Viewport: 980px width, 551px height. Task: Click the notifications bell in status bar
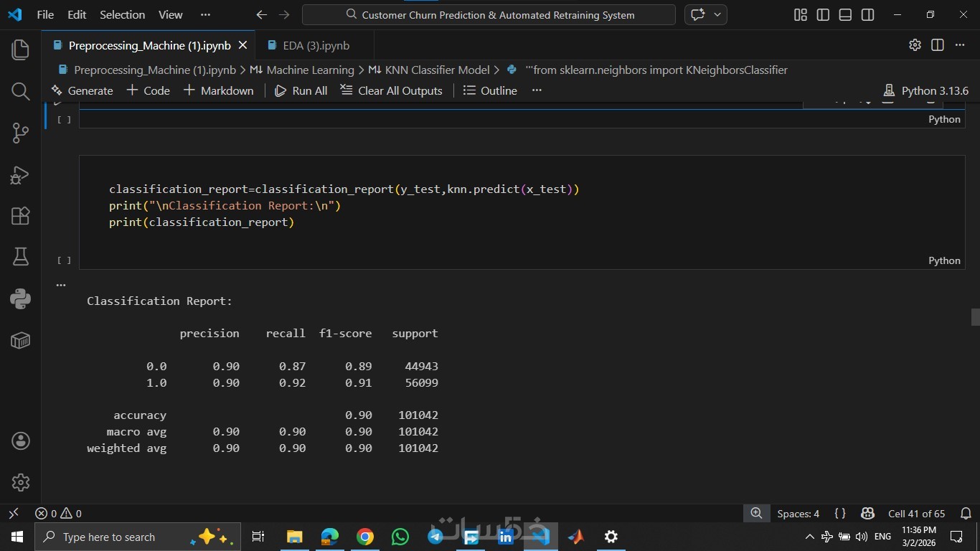point(966,514)
